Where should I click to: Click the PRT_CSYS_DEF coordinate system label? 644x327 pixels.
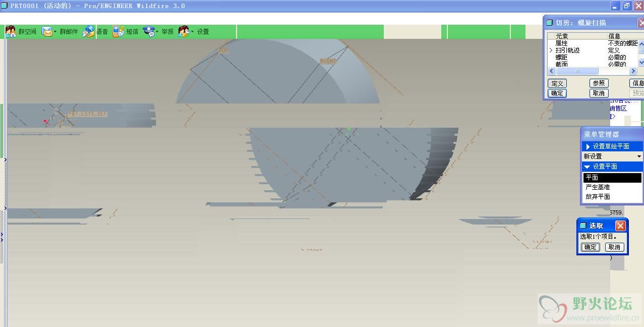[x=88, y=114]
